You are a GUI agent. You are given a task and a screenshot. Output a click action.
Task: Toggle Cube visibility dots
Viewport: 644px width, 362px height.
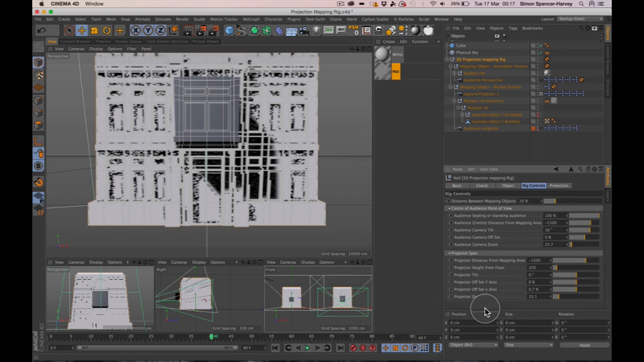538,46
